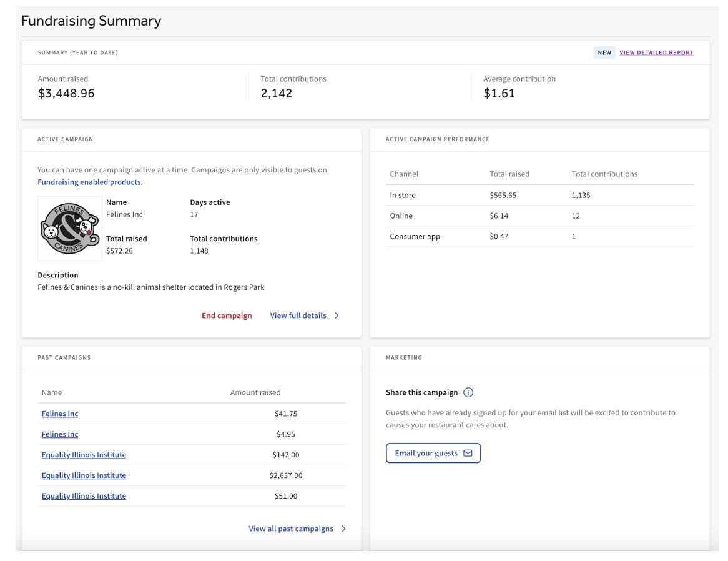Click the Fundraising Summary page title
Screen dimensions: 728x561
91,21
